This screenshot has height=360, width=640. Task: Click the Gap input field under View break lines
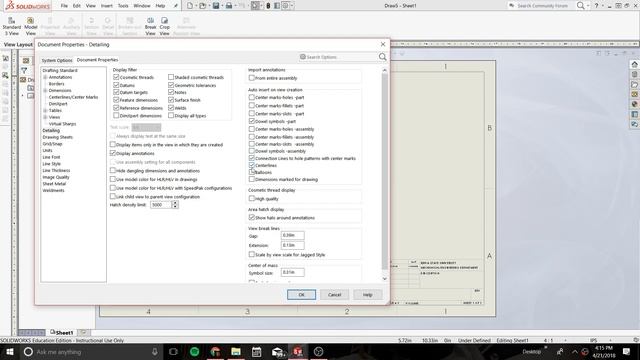tap(293, 236)
